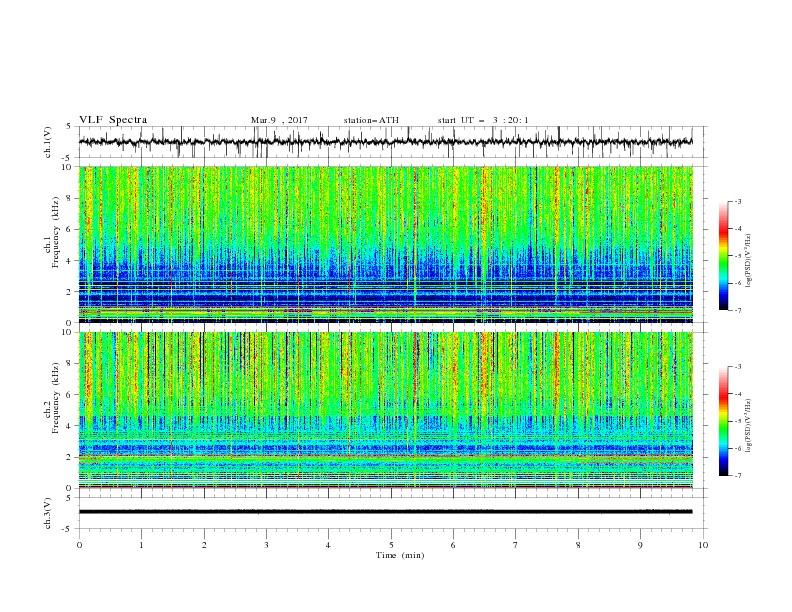Click the ch.1 voltage waveform trace
The image size is (792, 612).
point(385,142)
